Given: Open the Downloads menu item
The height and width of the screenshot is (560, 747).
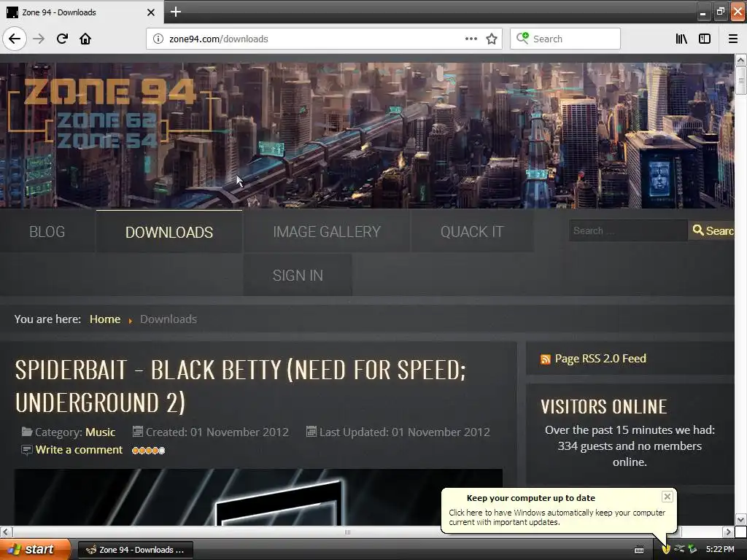Looking at the screenshot, I should pyautogui.click(x=169, y=231).
